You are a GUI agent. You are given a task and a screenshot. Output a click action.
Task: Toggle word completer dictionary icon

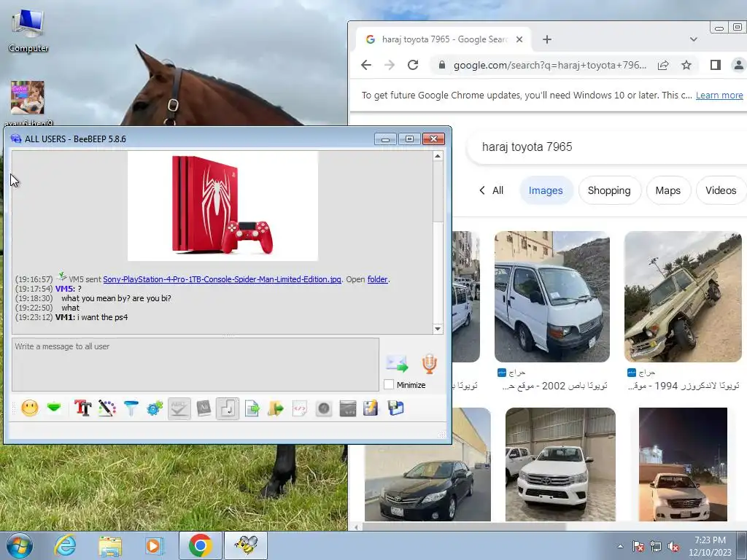(x=204, y=408)
